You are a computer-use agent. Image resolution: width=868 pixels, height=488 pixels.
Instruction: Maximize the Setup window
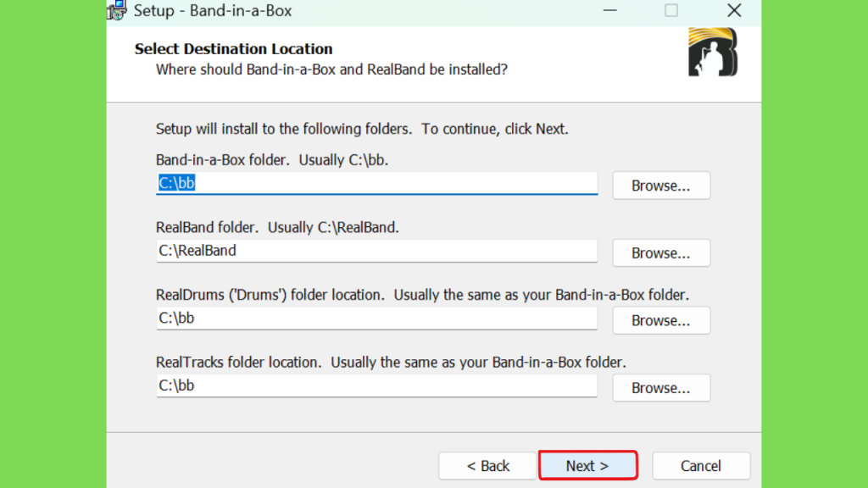tap(671, 10)
